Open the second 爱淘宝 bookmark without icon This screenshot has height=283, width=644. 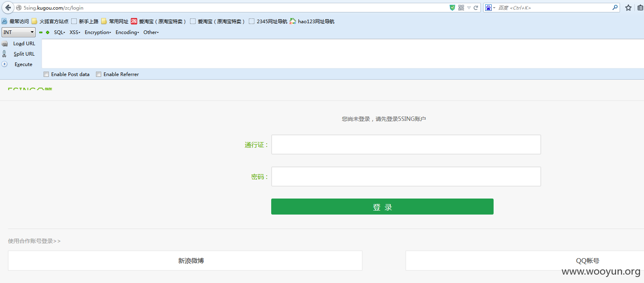tap(217, 21)
